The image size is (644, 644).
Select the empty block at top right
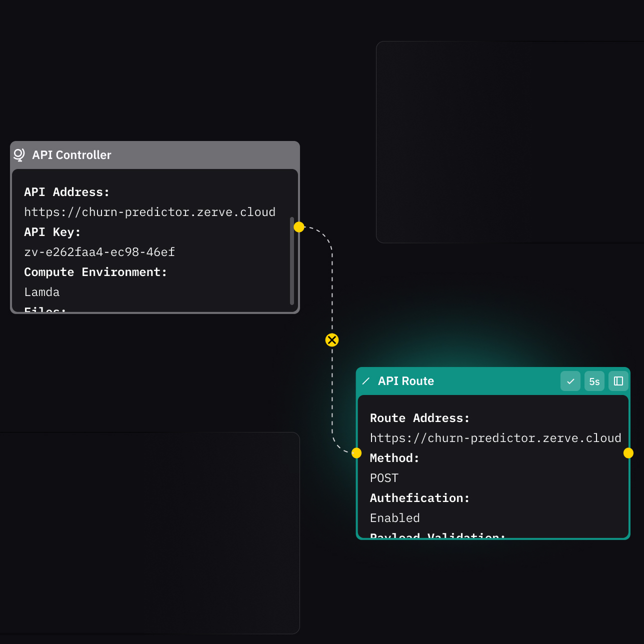click(x=509, y=142)
